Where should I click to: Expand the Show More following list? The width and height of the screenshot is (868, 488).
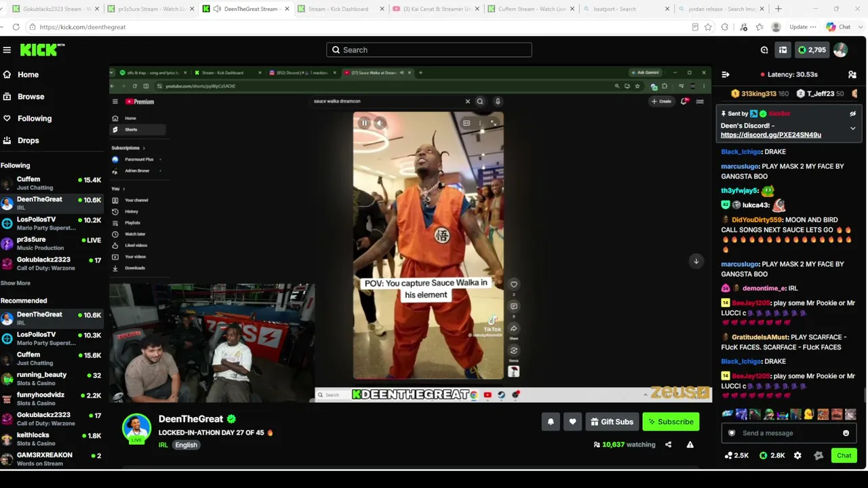[x=15, y=283]
